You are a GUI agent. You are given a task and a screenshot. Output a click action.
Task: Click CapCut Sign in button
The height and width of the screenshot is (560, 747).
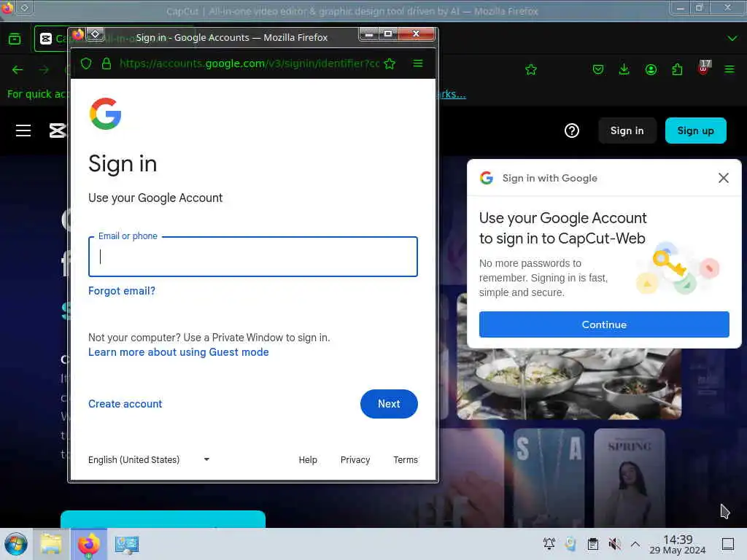627,131
